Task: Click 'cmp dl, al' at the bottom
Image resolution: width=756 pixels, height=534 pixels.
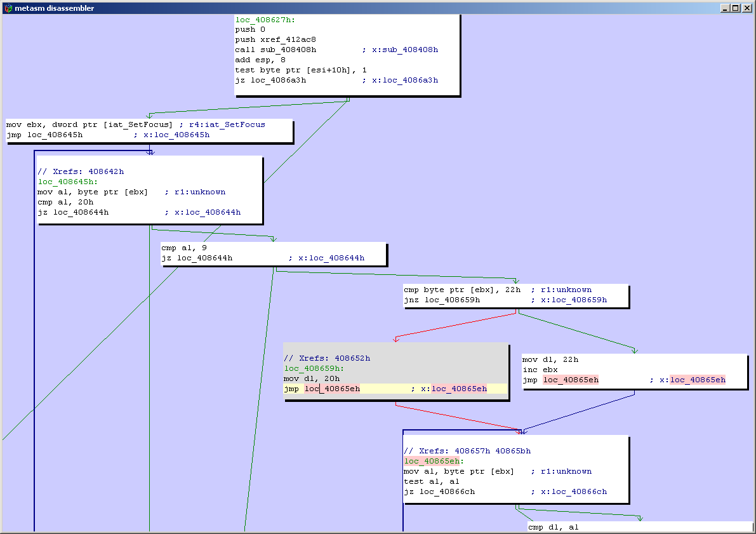Action: point(554,527)
